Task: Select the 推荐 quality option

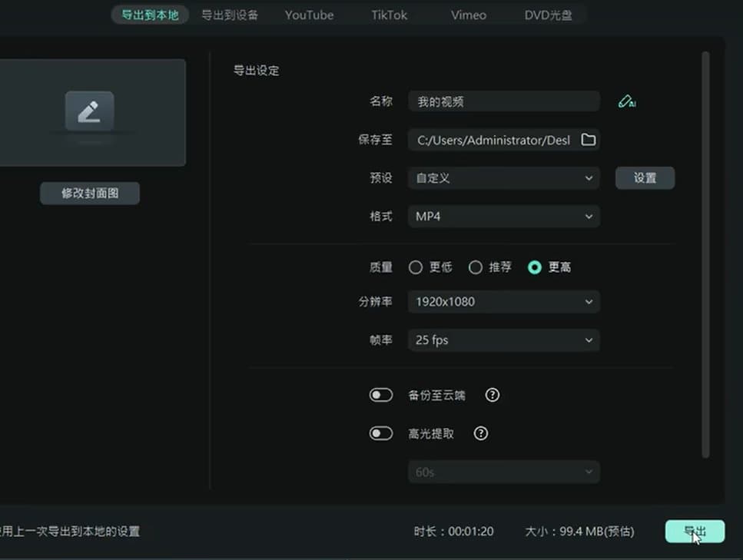Action: [x=475, y=267]
